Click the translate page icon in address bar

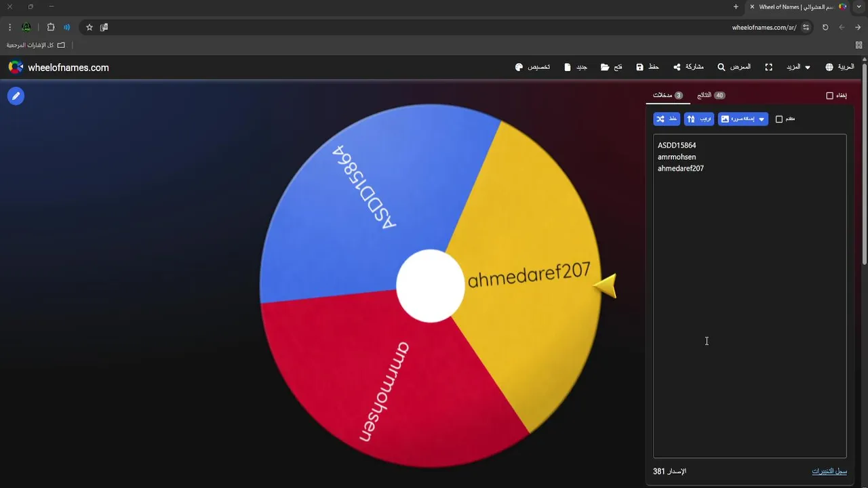click(104, 27)
